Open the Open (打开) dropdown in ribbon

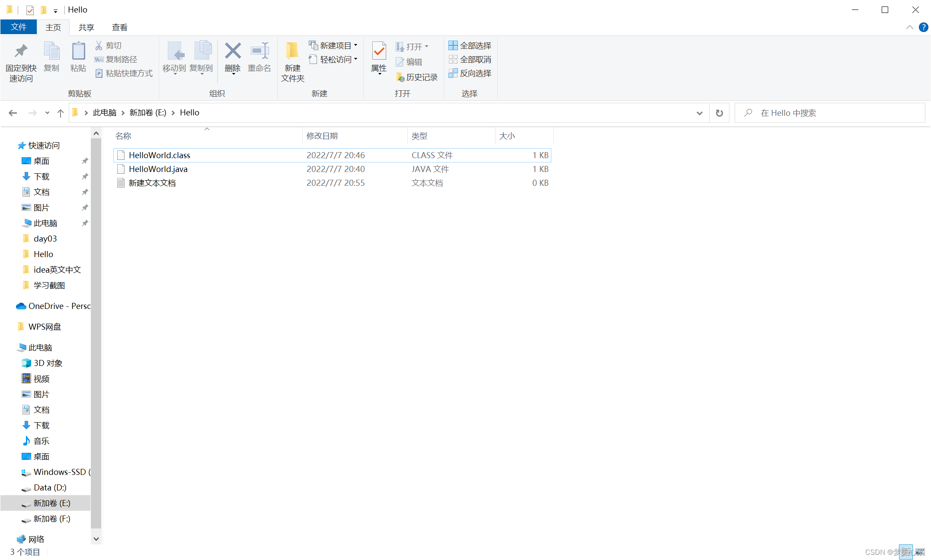[412, 46]
